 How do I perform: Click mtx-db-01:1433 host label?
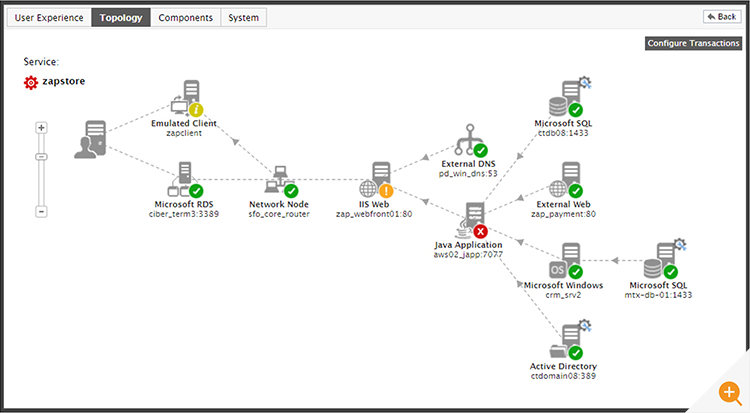(658, 295)
